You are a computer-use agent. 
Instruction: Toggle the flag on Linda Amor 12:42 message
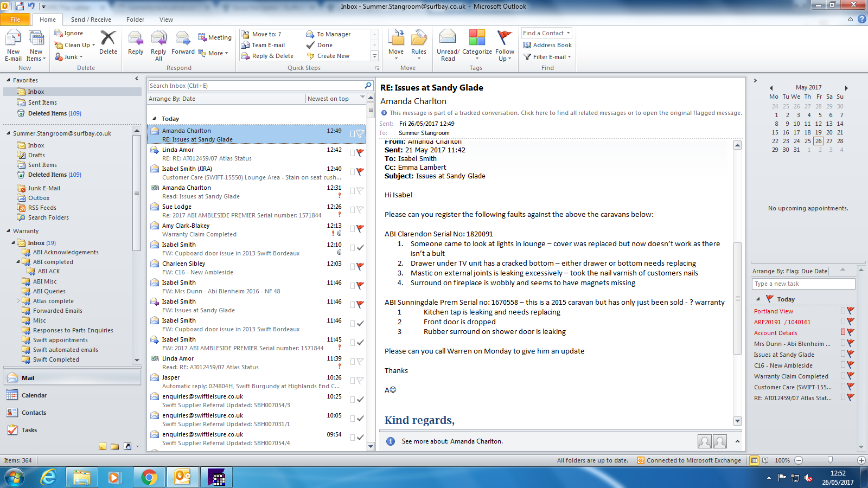pyautogui.click(x=360, y=153)
